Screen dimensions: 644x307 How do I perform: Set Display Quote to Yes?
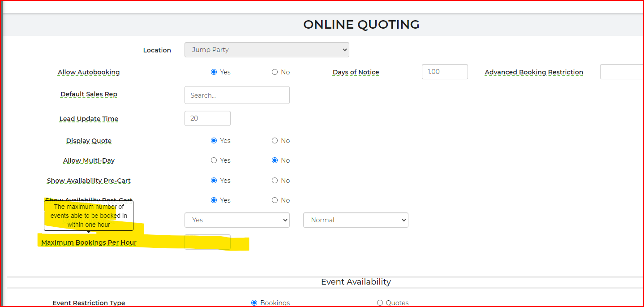tap(214, 141)
